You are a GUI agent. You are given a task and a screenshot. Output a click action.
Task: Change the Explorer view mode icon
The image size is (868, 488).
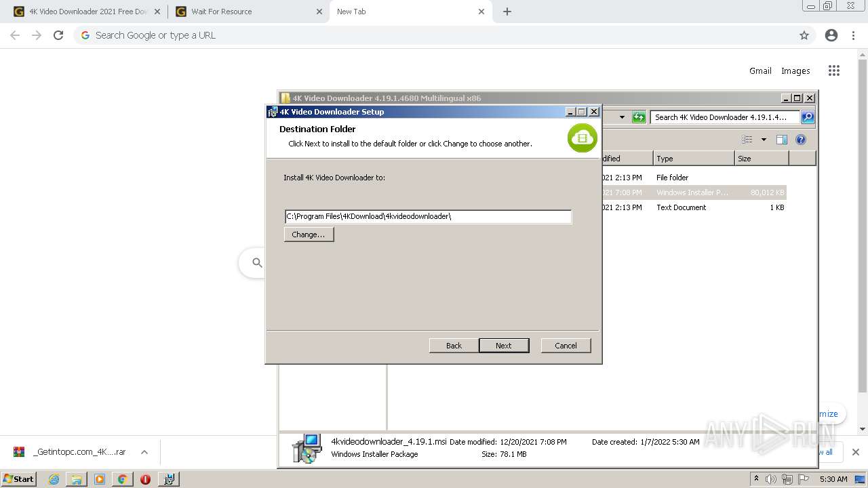coord(747,140)
